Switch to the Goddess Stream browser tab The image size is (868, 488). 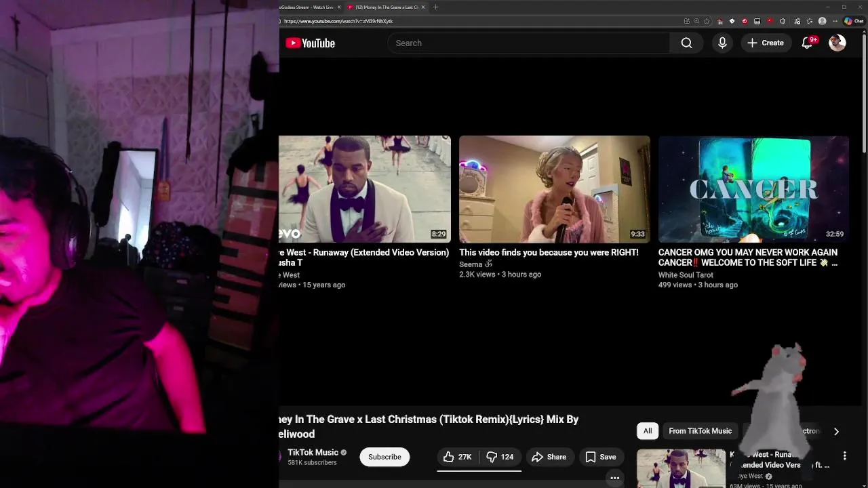tap(307, 7)
